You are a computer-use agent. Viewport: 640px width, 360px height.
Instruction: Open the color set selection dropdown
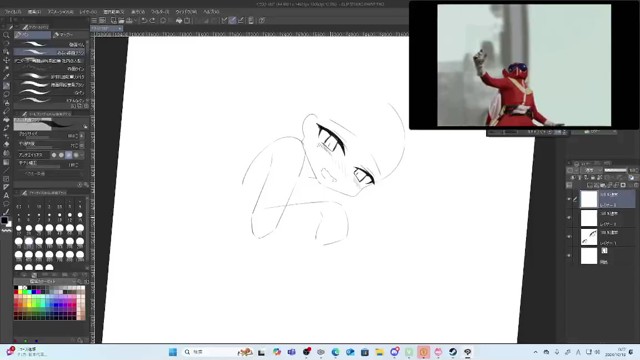(x=45, y=282)
